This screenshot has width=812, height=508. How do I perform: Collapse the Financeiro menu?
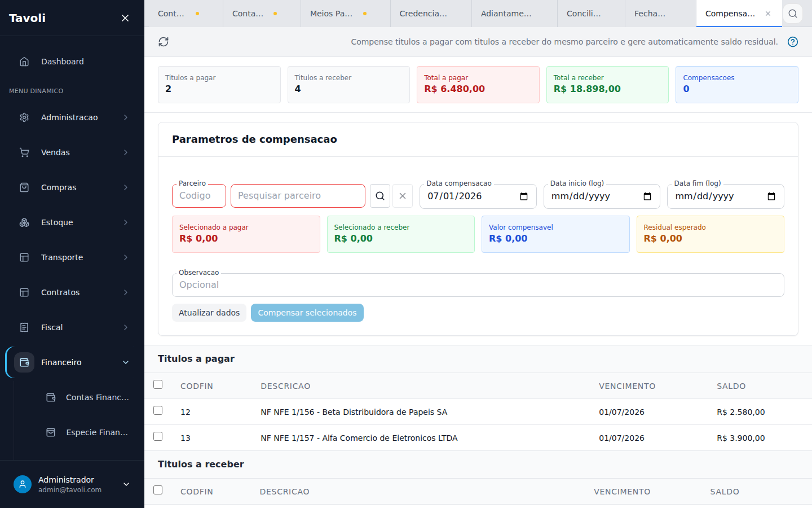coord(126,362)
